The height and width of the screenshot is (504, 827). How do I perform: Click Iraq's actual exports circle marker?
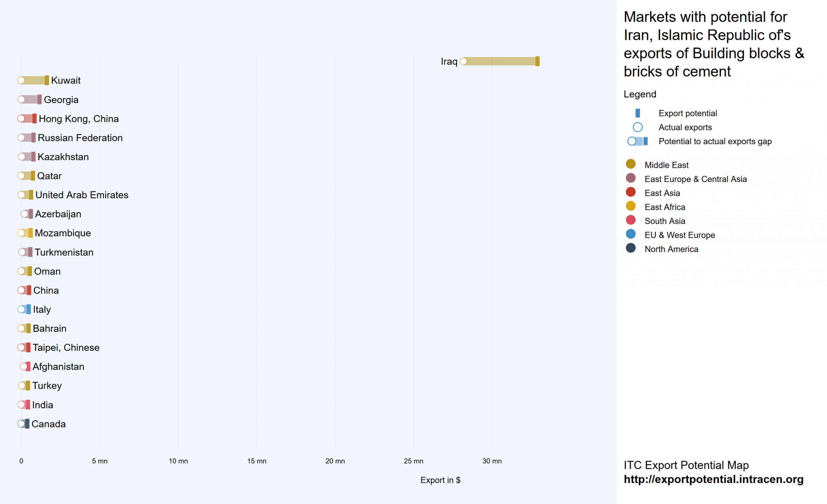(463, 61)
